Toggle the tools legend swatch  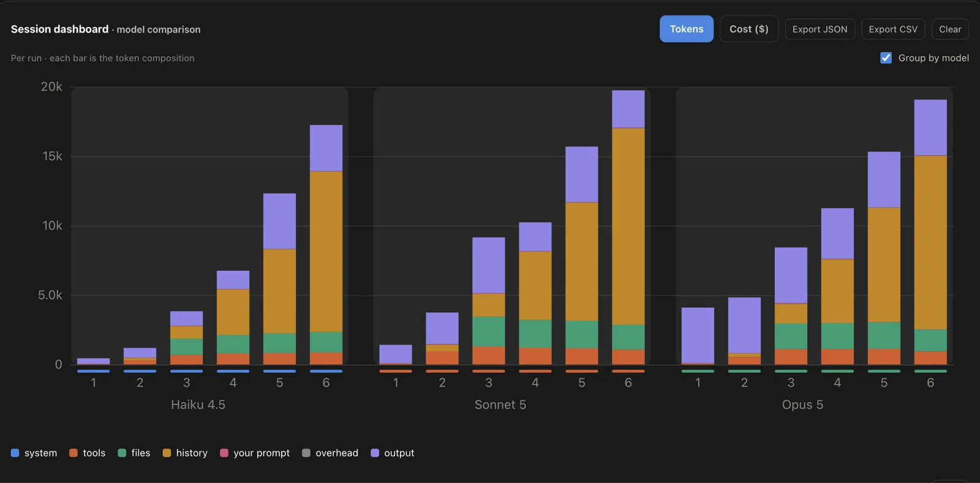point(73,453)
